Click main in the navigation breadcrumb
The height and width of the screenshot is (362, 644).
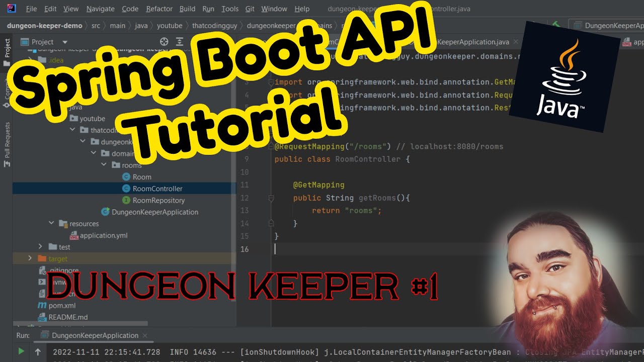[118, 26]
